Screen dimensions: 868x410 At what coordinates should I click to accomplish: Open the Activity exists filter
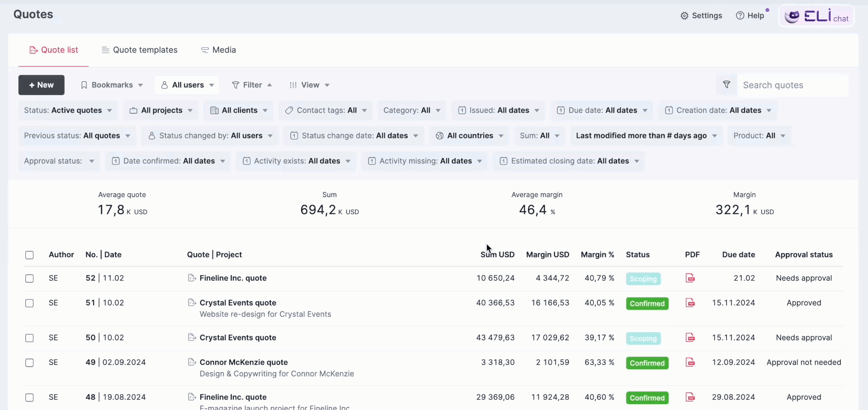click(296, 161)
